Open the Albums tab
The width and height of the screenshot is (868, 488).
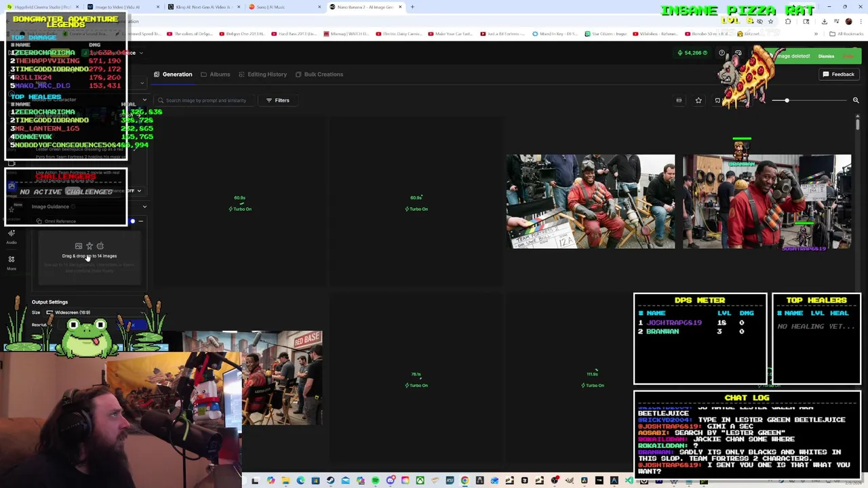(215, 74)
